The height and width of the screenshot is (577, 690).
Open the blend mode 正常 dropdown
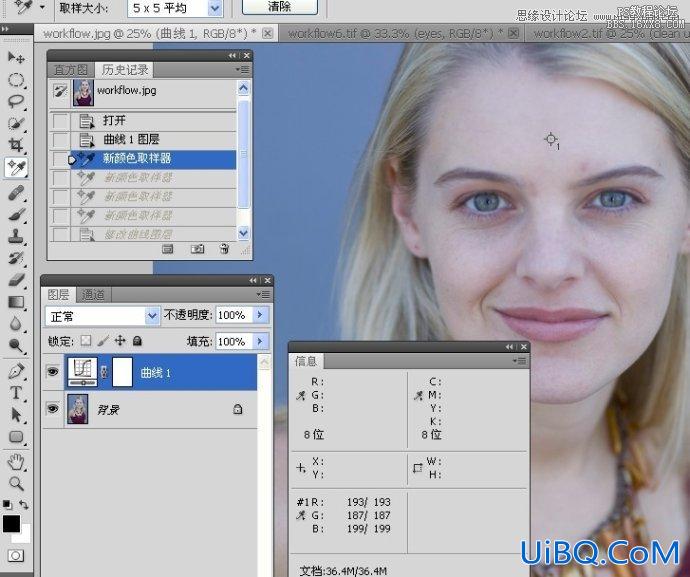pyautogui.click(x=152, y=316)
